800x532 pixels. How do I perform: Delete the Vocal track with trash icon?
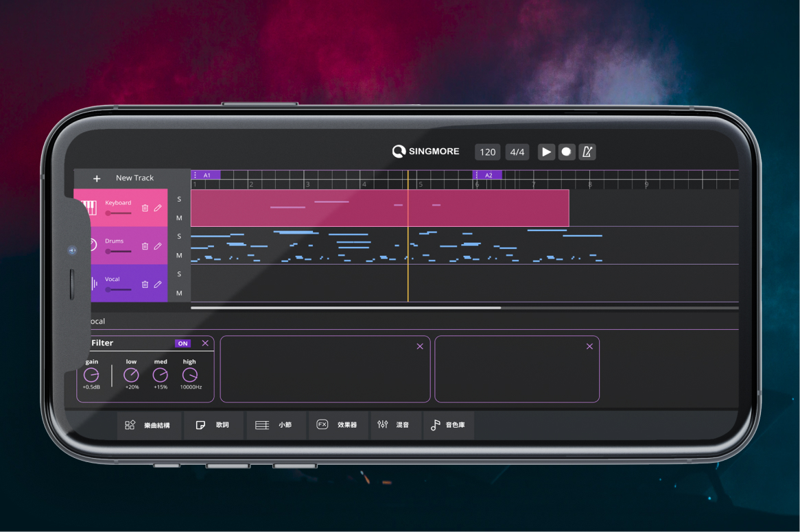(145, 285)
